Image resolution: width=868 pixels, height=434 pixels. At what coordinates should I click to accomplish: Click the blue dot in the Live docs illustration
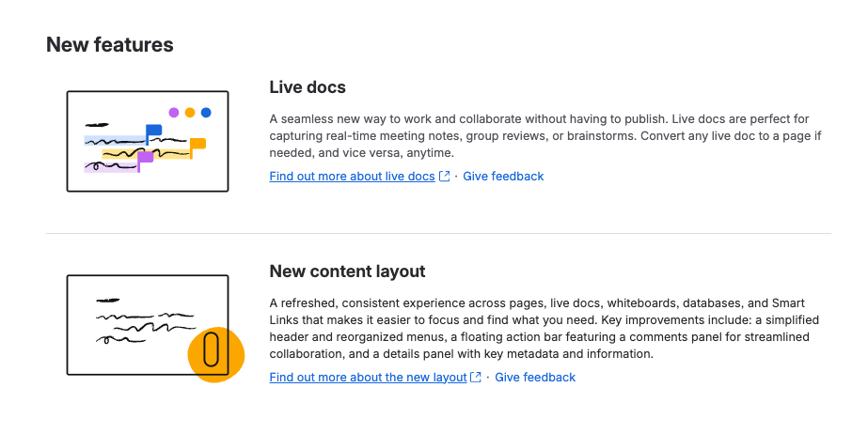click(x=206, y=113)
